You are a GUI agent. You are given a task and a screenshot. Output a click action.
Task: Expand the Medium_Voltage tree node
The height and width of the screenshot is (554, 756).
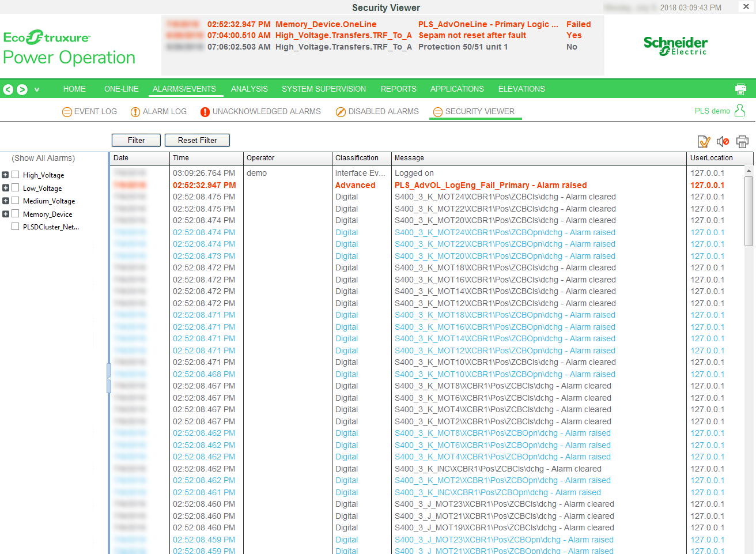pyautogui.click(x=6, y=201)
